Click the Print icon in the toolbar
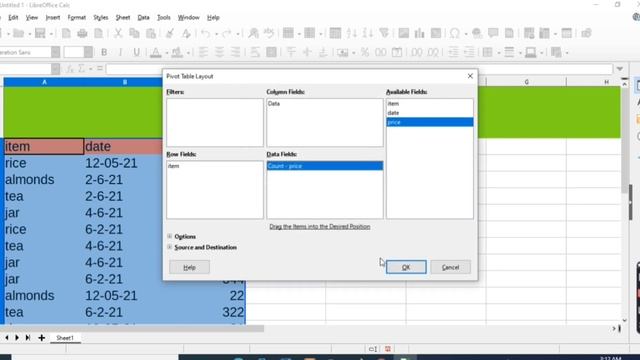The image size is (640, 360). tap(82, 33)
